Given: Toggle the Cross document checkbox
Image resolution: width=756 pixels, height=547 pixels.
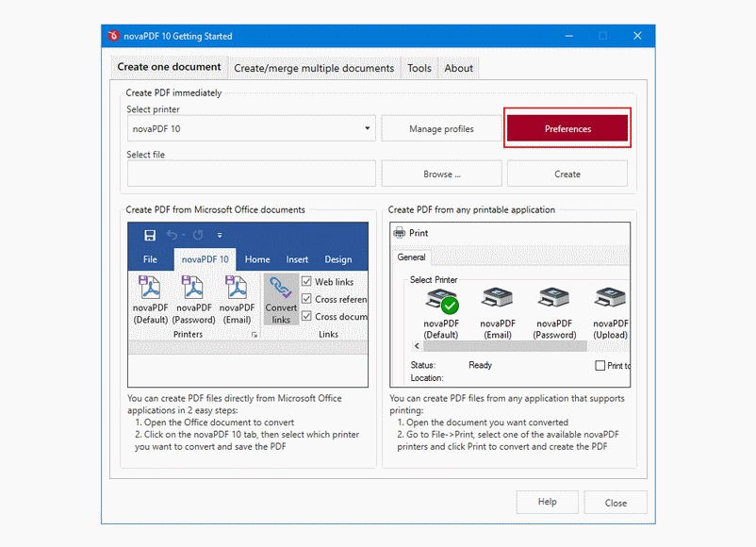Looking at the screenshot, I should click(306, 316).
